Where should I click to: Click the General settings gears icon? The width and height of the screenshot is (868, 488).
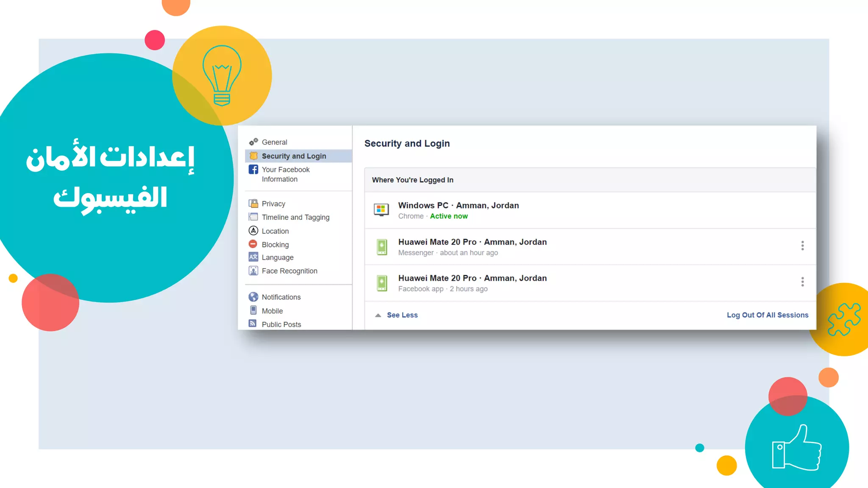pos(253,142)
